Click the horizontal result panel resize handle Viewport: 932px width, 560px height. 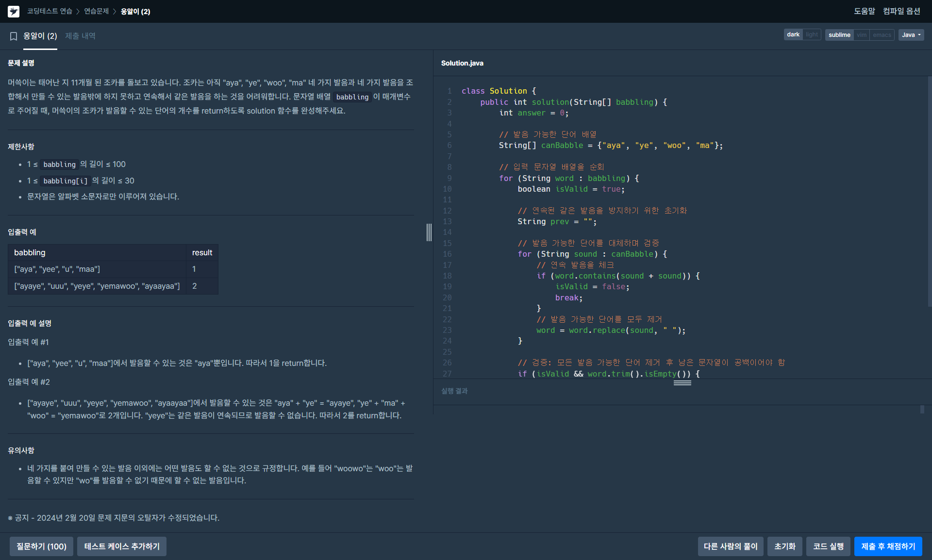pos(682,383)
